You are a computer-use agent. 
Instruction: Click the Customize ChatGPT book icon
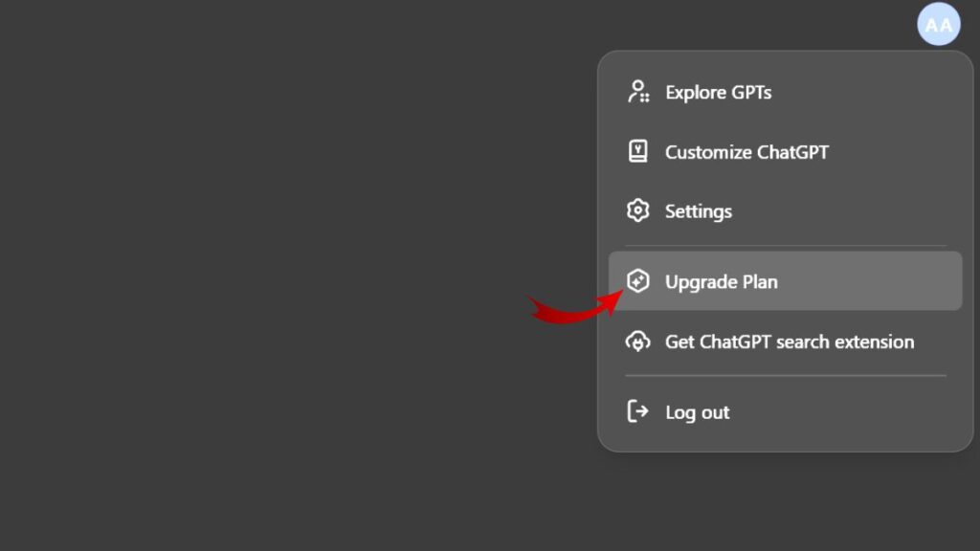638,152
